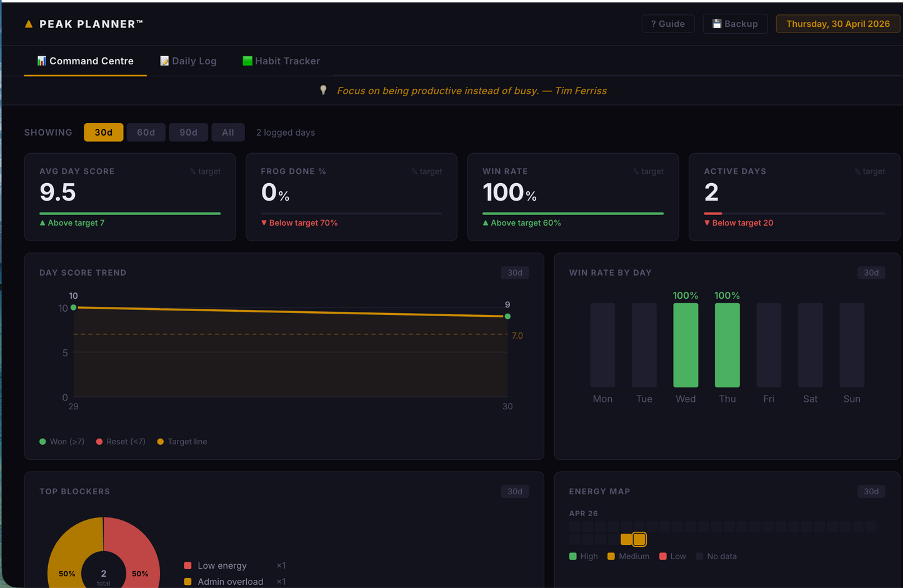Viewport: 903px width, 588px height.
Task: Click the highlighted energy map cell
Action: [x=639, y=539]
